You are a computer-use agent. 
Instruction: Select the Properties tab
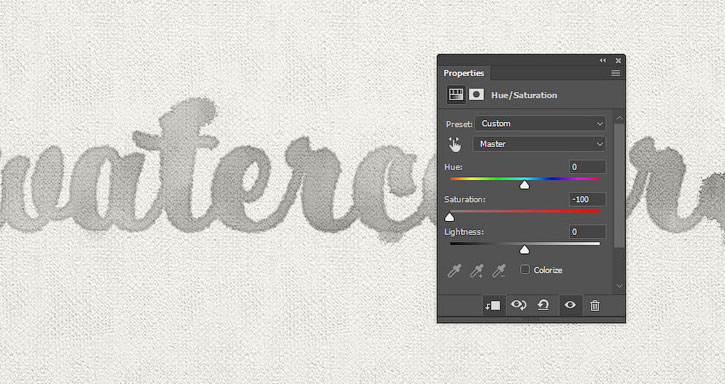463,73
